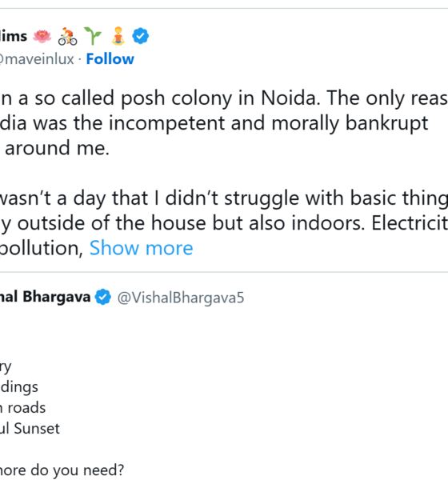Screen dimensions: 448x480
Task: Click the 'around me.' text line
Action: pyautogui.click(x=57, y=148)
